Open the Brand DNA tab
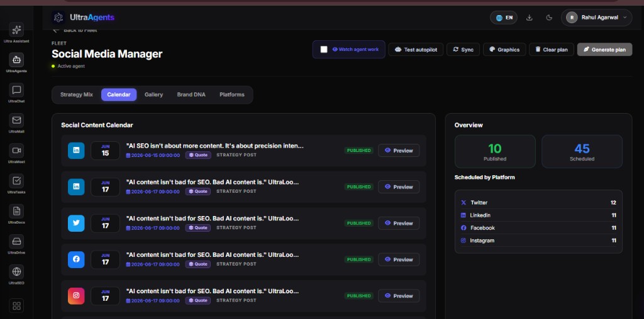Viewport: 644px width, 319px height. tap(191, 95)
